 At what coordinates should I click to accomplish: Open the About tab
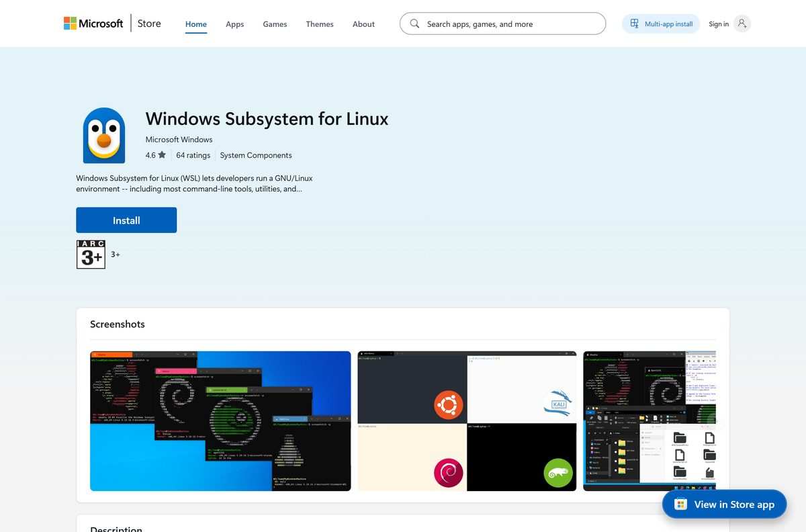(x=363, y=24)
